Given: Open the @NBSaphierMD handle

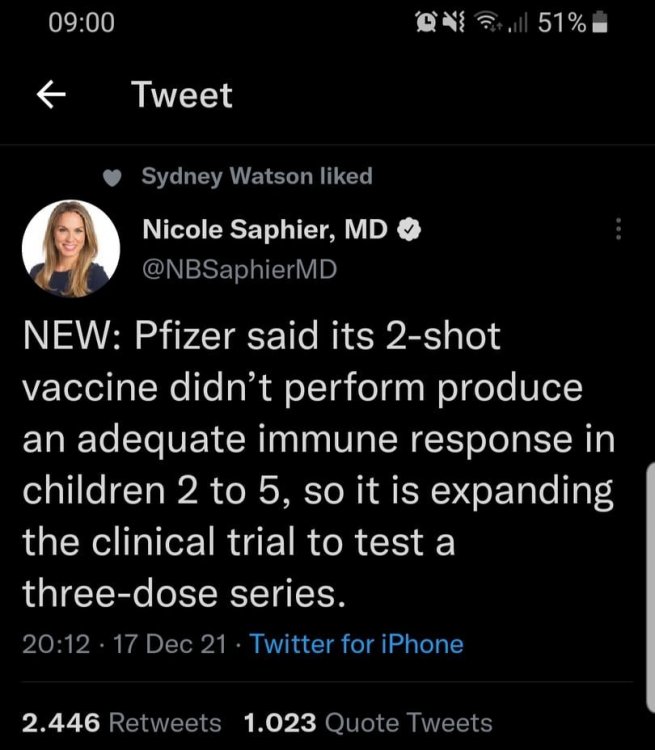Looking at the screenshot, I should coord(227,269).
